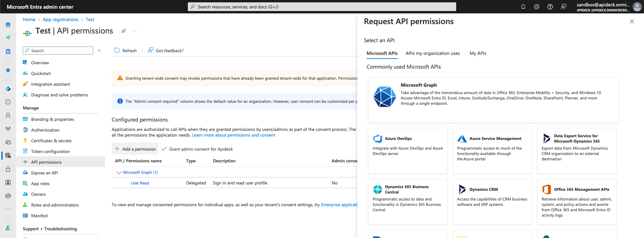
Task: Switch to My APIs tab
Action: pos(478,53)
